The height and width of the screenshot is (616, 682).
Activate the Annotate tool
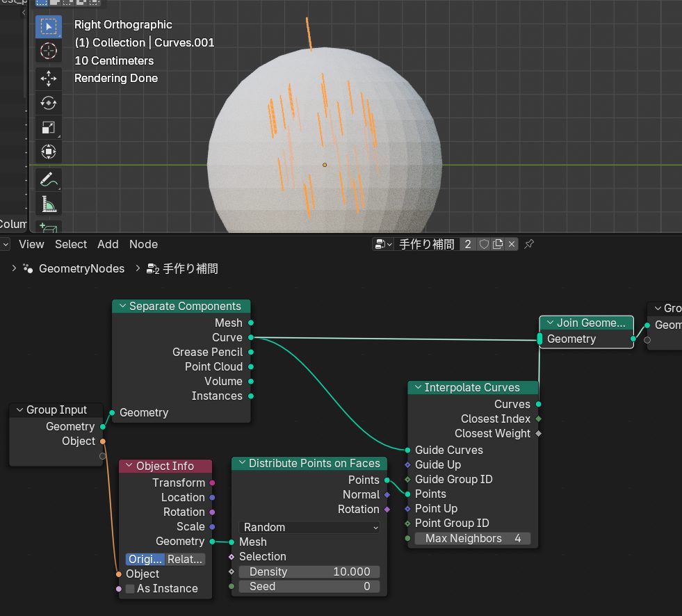48,180
